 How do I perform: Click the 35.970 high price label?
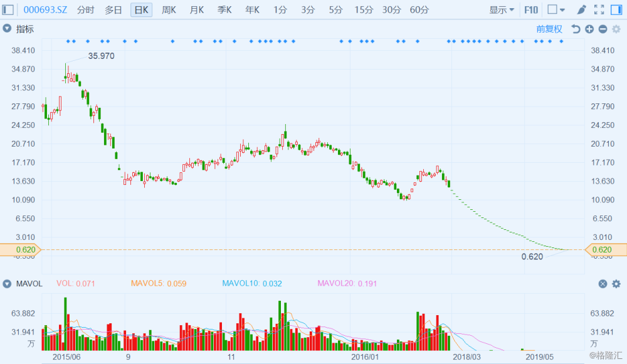[x=101, y=56]
